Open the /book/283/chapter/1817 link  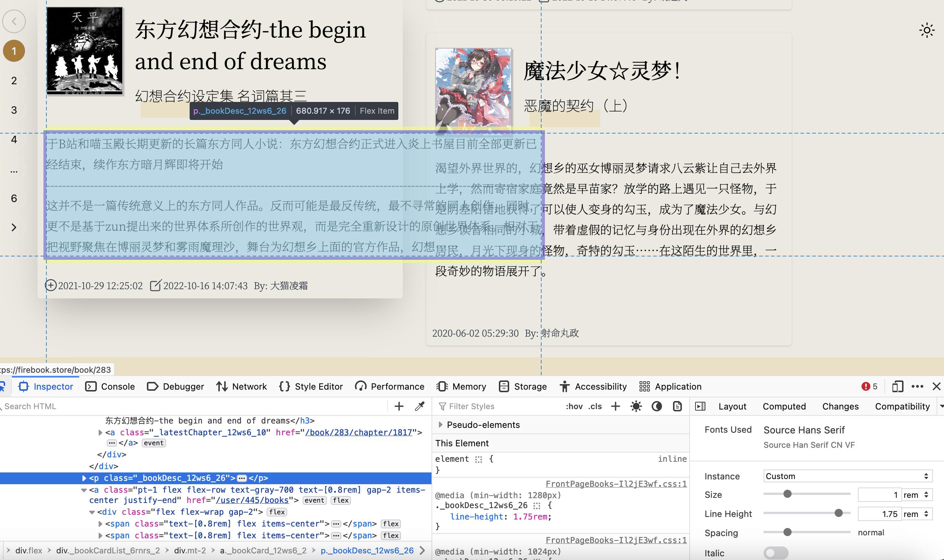point(358,432)
